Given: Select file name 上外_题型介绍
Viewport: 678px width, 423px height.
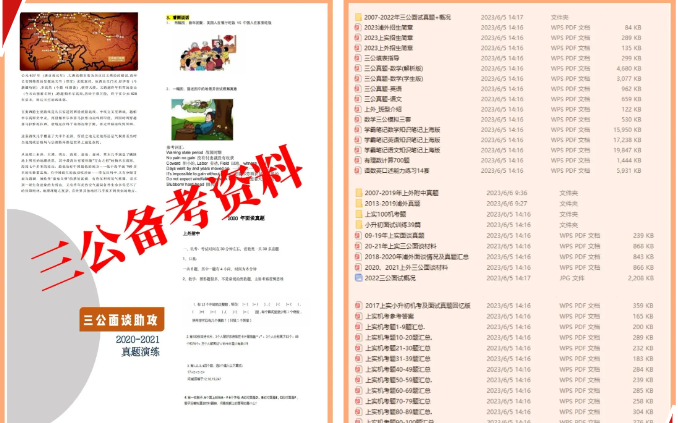Looking at the screenshot, I should (383, 109).
